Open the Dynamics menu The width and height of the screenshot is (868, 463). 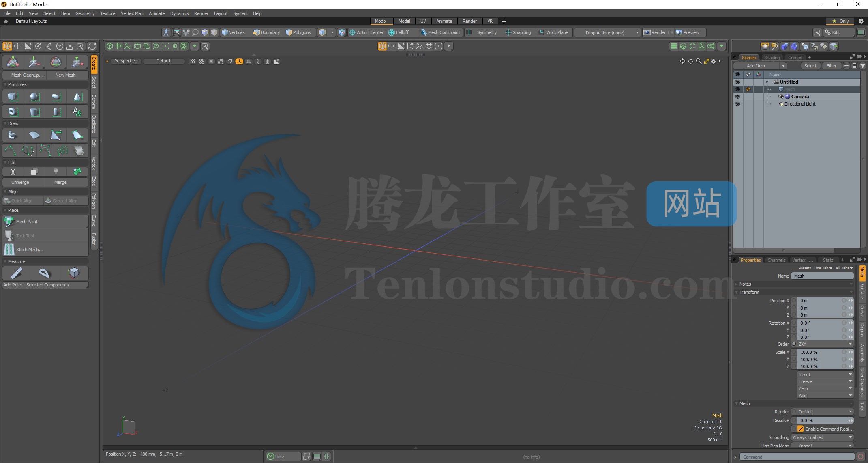click(x=179, y=13)
